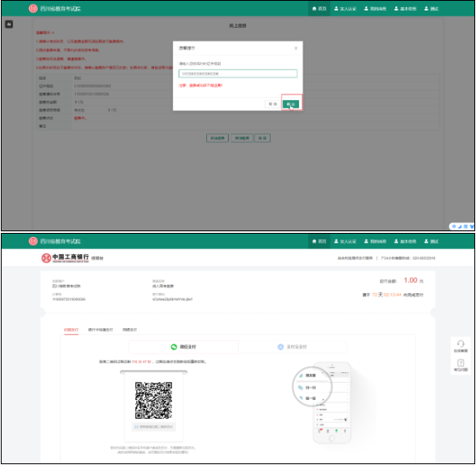Click the payment QR code image

[153, 401]
